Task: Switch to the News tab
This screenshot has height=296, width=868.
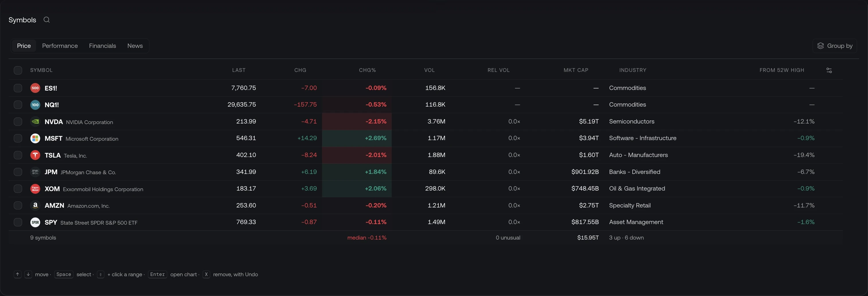Action: [x=135, y=46]
